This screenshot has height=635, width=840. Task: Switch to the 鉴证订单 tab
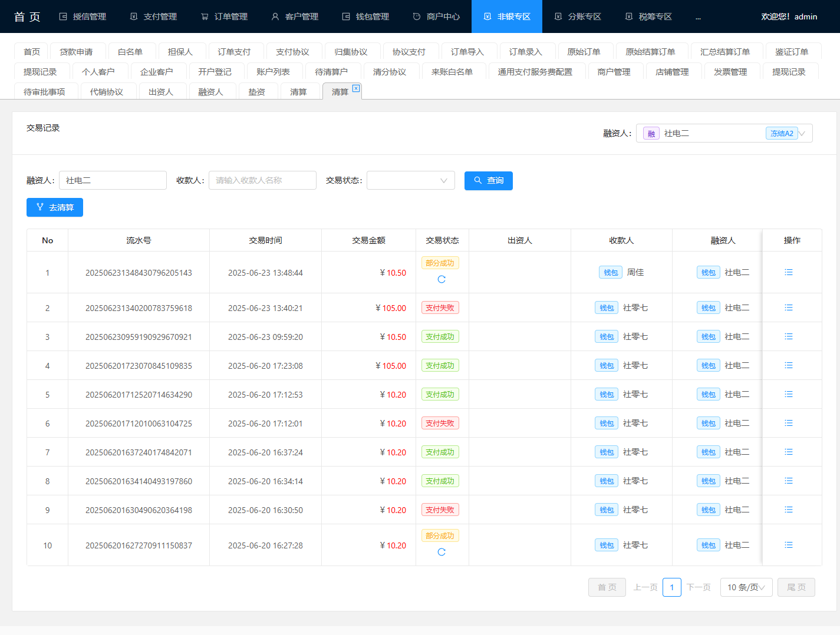coord(793,52)
